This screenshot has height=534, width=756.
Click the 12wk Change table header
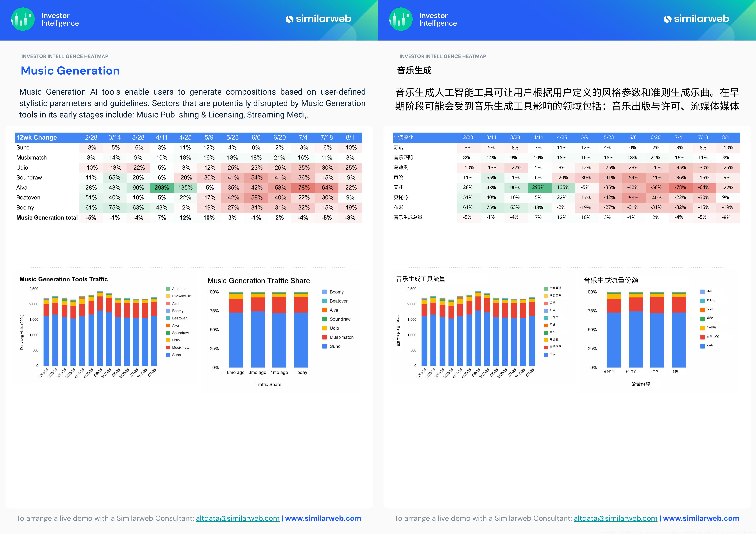(x=37, y=138)
